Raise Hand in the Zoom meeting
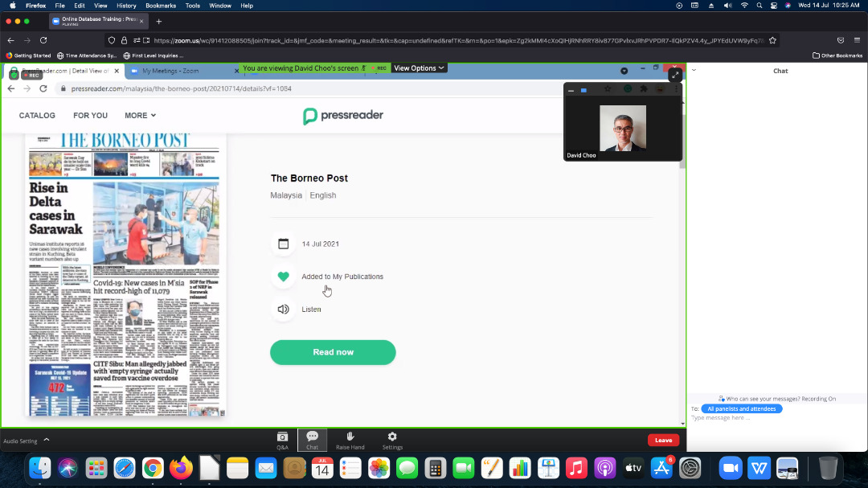The image size is (868, 488). click(x=350, y=441)
